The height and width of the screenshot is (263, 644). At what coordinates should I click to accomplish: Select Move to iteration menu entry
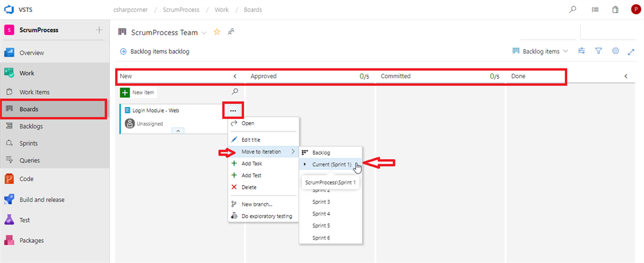click(264, 152)
